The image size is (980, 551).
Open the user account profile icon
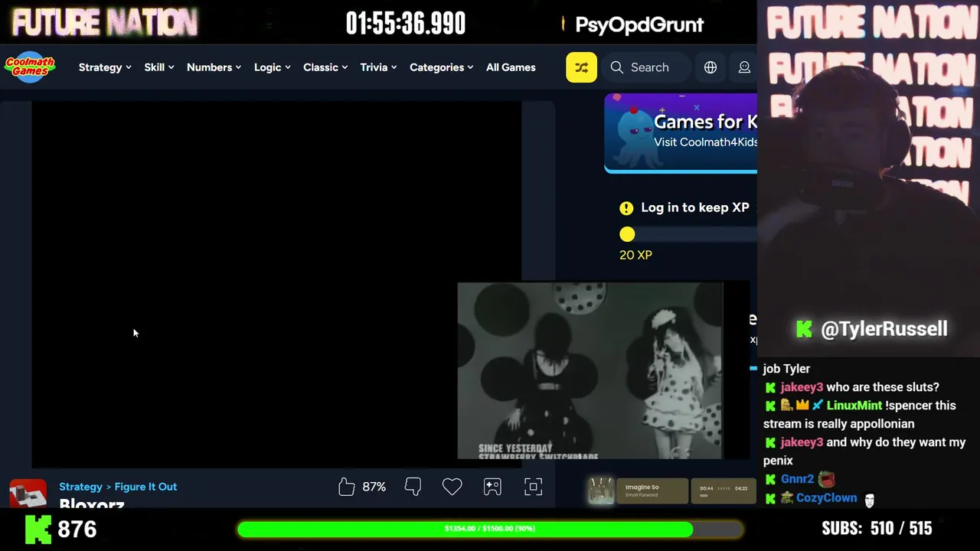(744, 67)
